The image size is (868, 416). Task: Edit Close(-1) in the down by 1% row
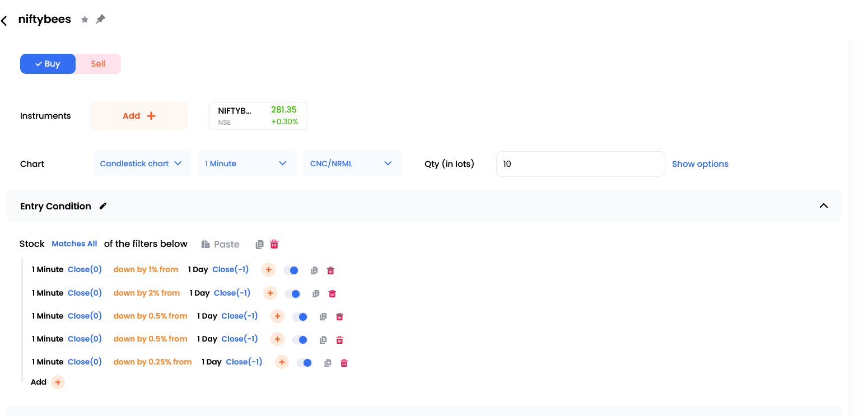[231, 270]
